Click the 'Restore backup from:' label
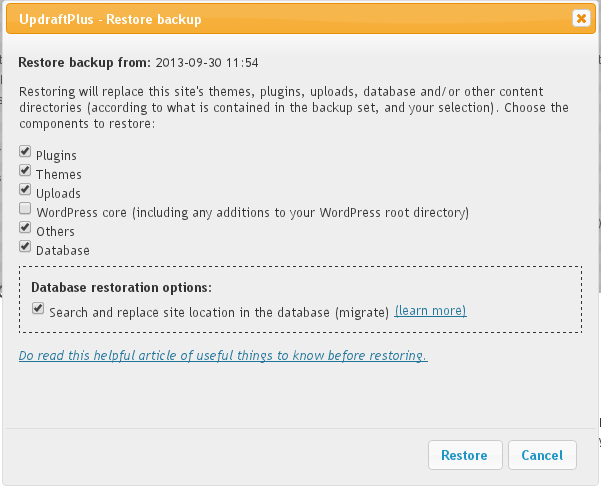Screen dimensions: 601x488 coord(85,62)
